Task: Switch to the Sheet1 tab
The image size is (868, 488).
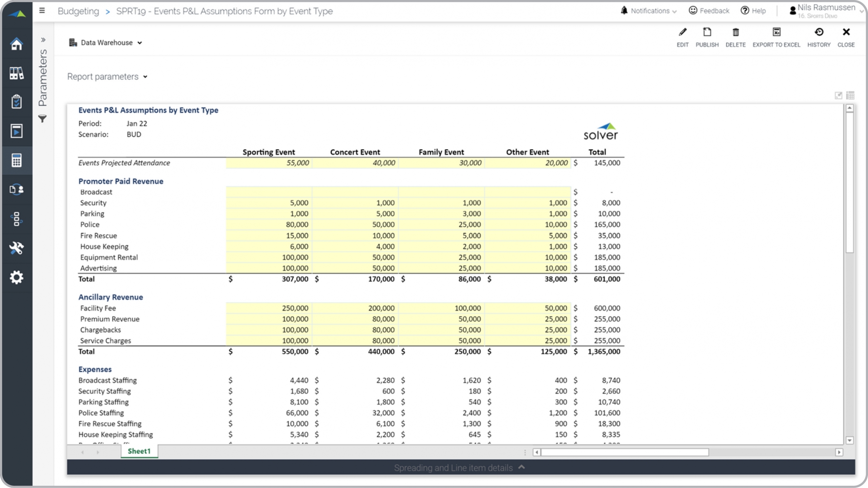Action: click(x=139, y=451)
